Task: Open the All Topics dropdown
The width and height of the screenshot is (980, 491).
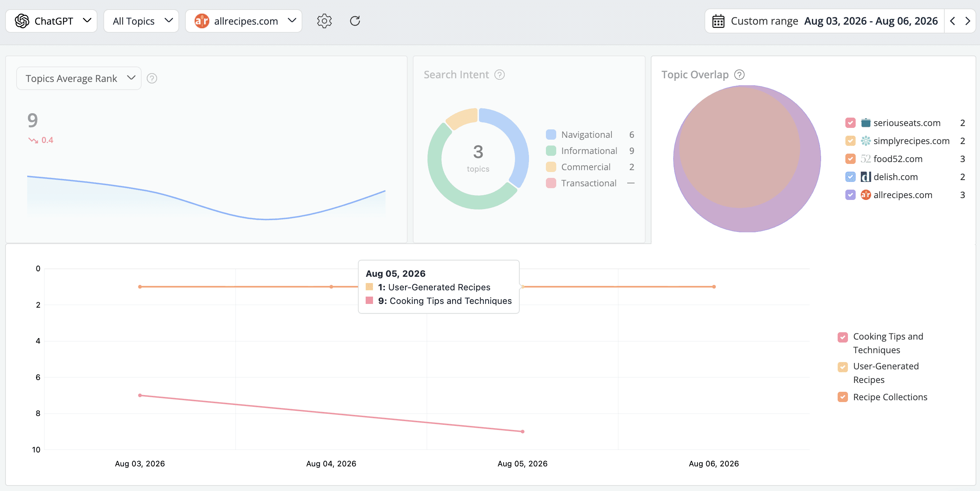Action: tap(141, 21)
